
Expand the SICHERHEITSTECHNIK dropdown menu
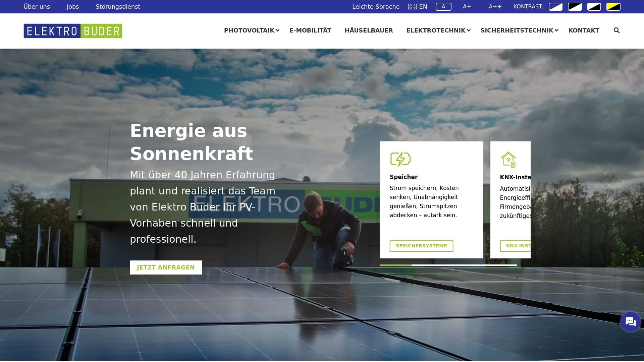[x=517, y=30]
